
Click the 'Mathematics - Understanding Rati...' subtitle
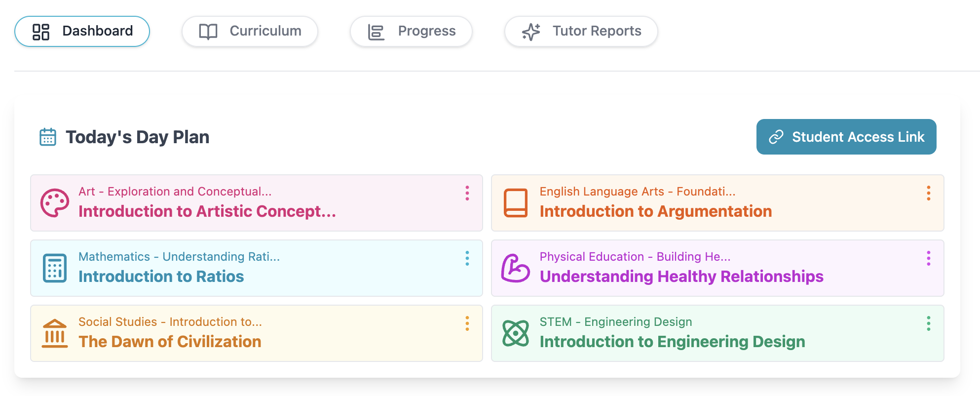pos(179,257)
